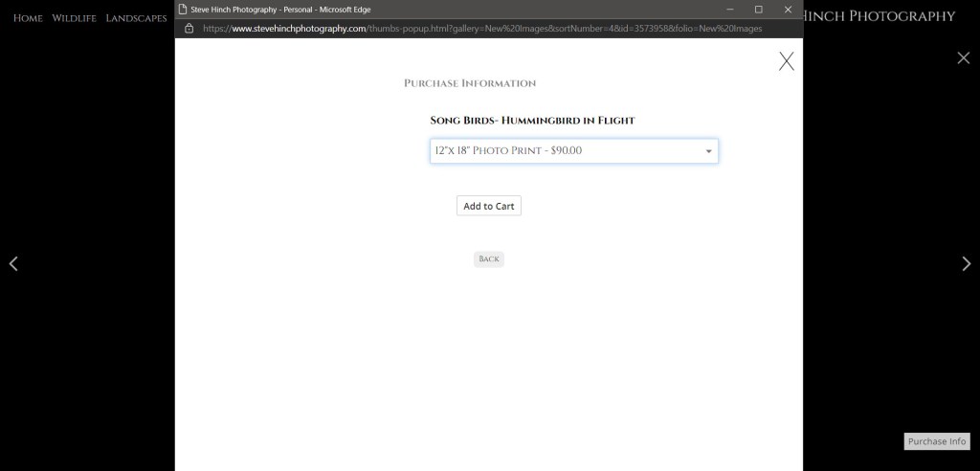This screenshot has width=980, height=471.
Task: Click the lock icon in the address bar
Action: (x=189, y=29)
